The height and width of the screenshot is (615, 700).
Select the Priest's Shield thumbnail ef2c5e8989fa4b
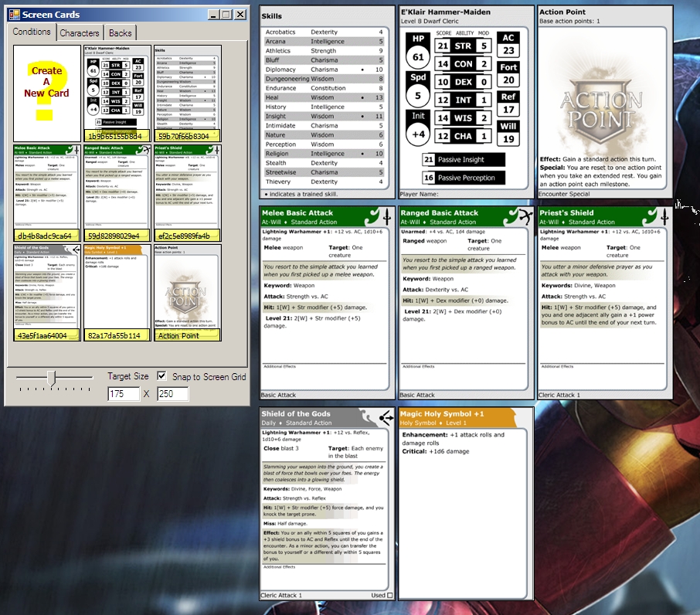[x=188, y=193]
